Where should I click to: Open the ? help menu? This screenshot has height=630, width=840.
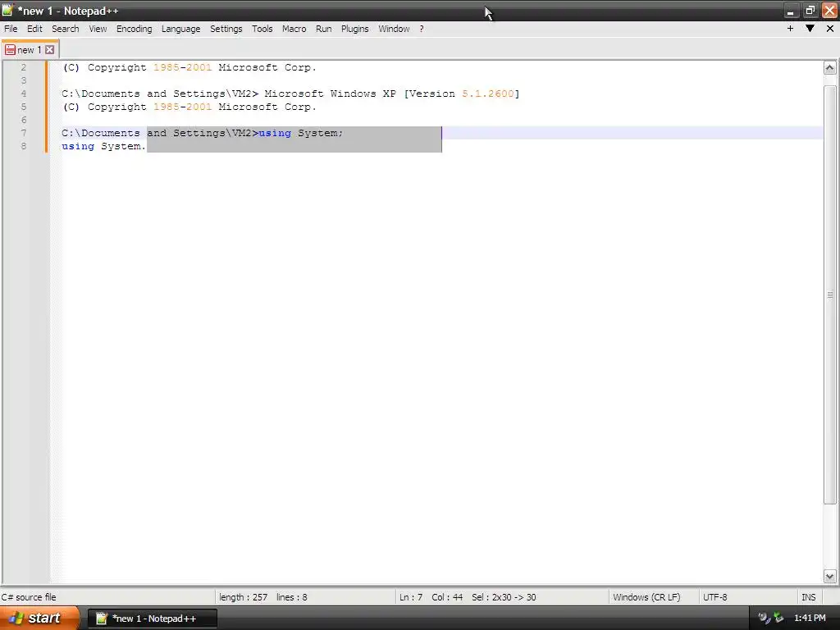[x=422, y=29]
